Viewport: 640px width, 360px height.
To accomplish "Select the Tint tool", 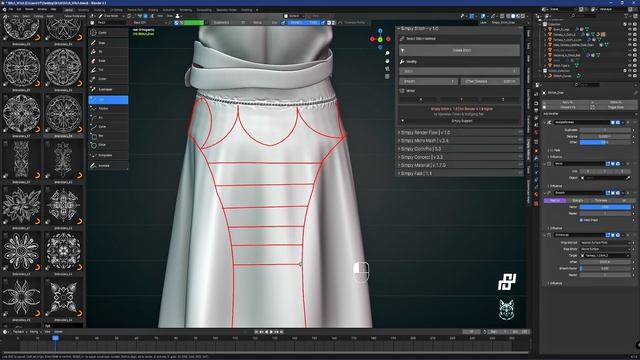I will (108, 69).
